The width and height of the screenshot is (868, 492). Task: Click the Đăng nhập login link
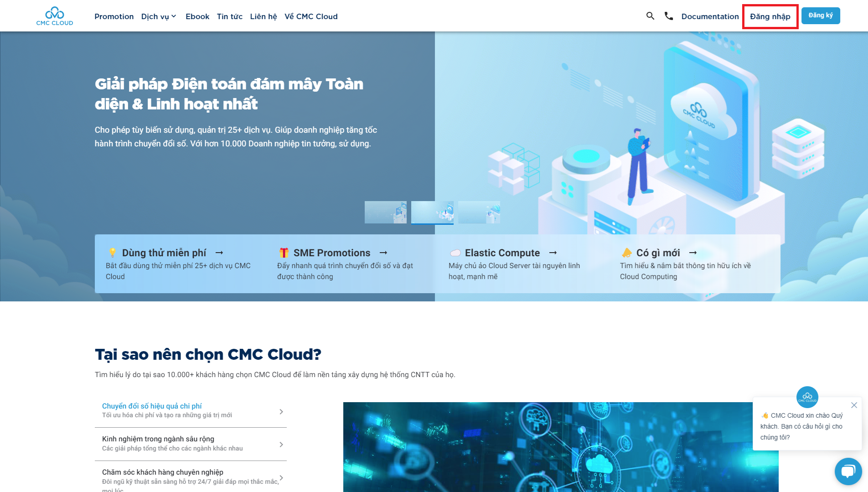point(770,16)
